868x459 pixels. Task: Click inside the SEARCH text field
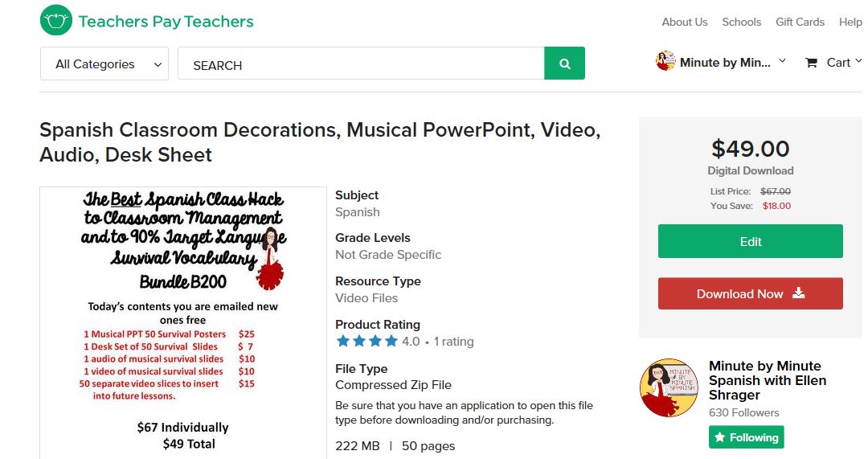tap(360, 64)
